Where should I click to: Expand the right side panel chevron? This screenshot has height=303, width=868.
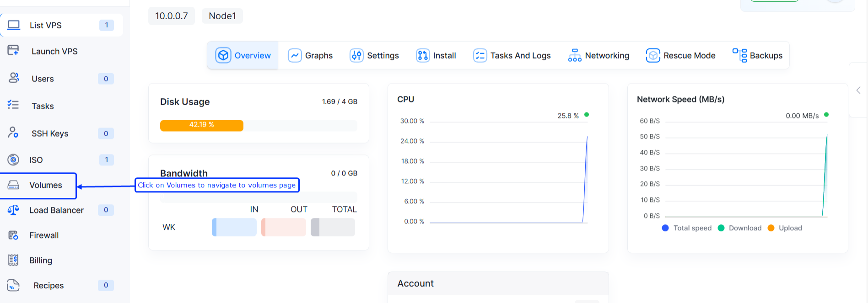point(858,90)
